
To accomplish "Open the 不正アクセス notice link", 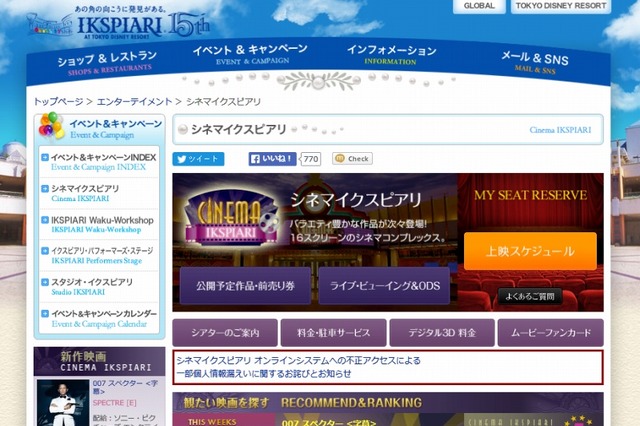I will coord(298,367).
